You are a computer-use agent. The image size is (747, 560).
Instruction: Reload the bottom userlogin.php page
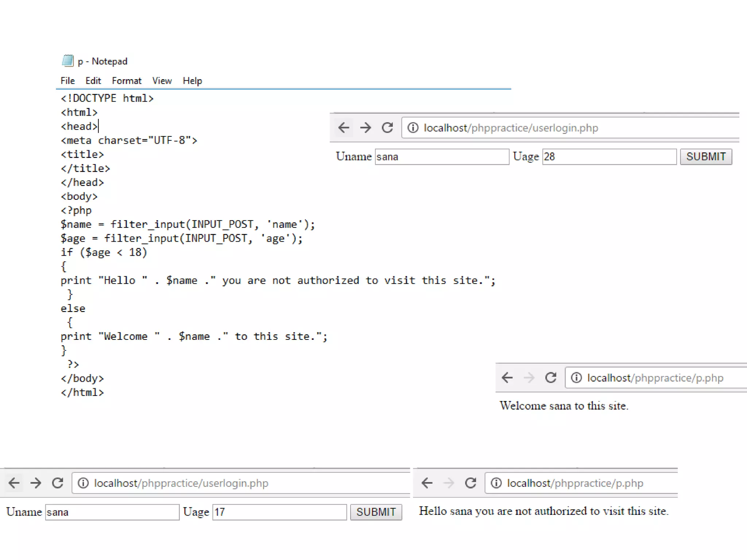click(x=57, y=483)
